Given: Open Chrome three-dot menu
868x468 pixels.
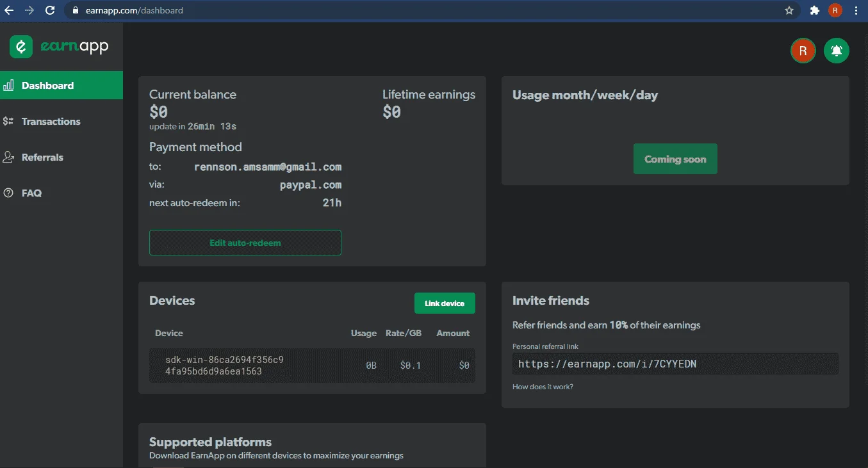Looking at the screenshot, I should pos(856,10).
